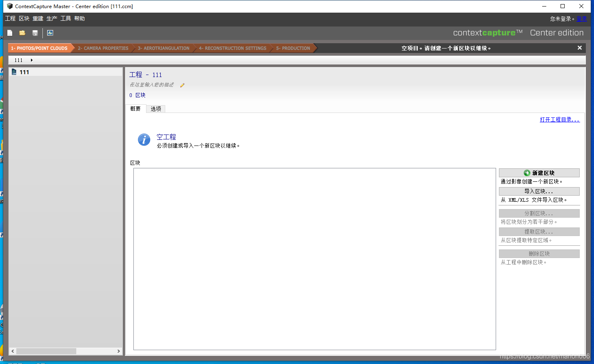Click the tree panel horizontal scrollbar thumb
Viewport: 594px width, 364px height.
[46, 351]
